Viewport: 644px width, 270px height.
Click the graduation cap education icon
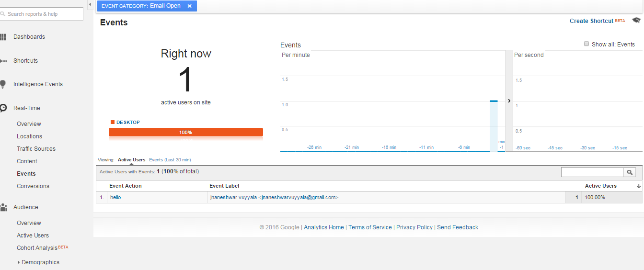click(636, 20)
